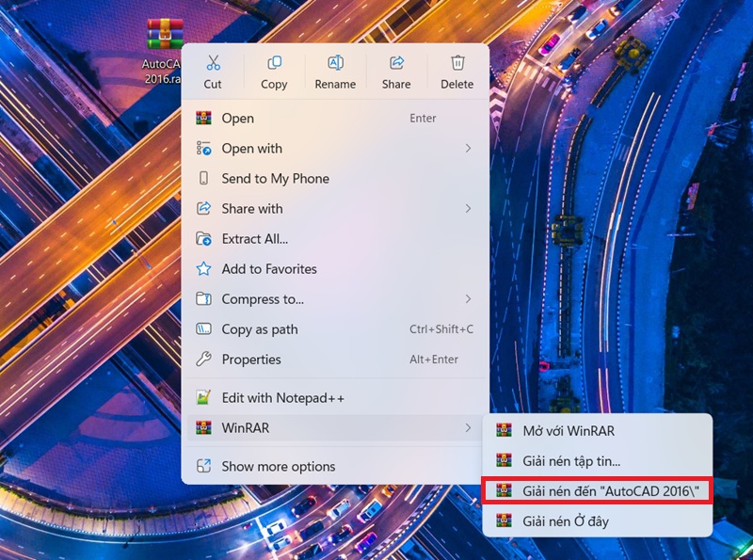Click the Share icon at top
Viewport: 753px width, 560px height.
click(396, 63)
